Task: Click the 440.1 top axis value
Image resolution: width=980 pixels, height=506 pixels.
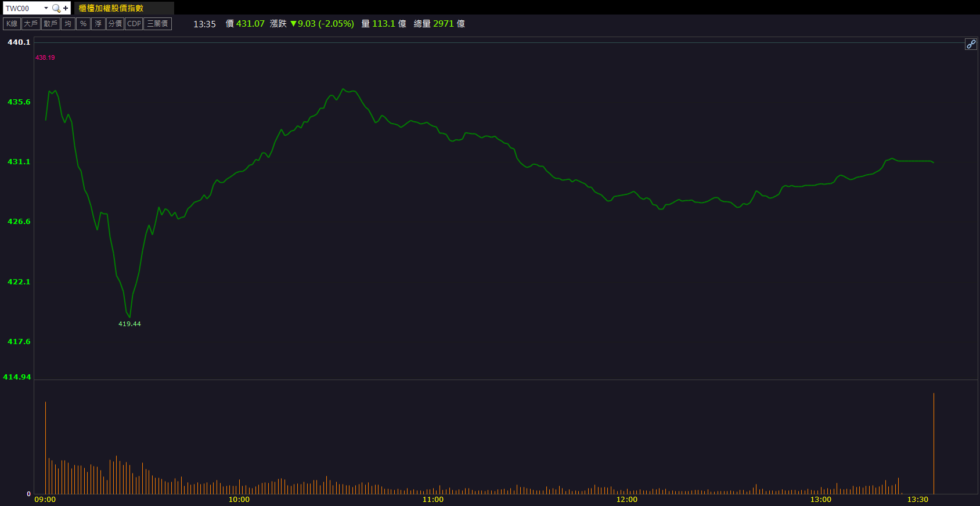Action: tap(19, 42)
